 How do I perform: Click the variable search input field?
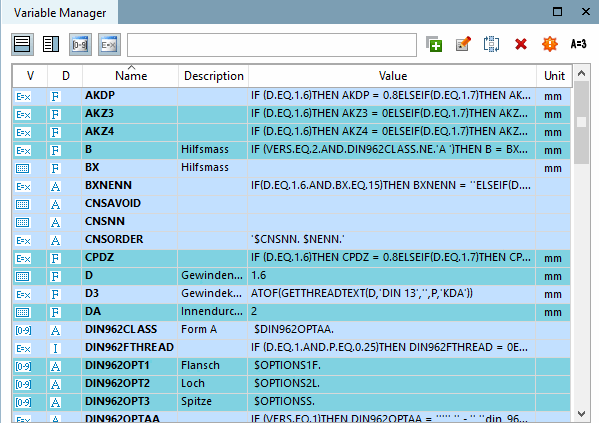pyautogui.click(x=272, y=45)
